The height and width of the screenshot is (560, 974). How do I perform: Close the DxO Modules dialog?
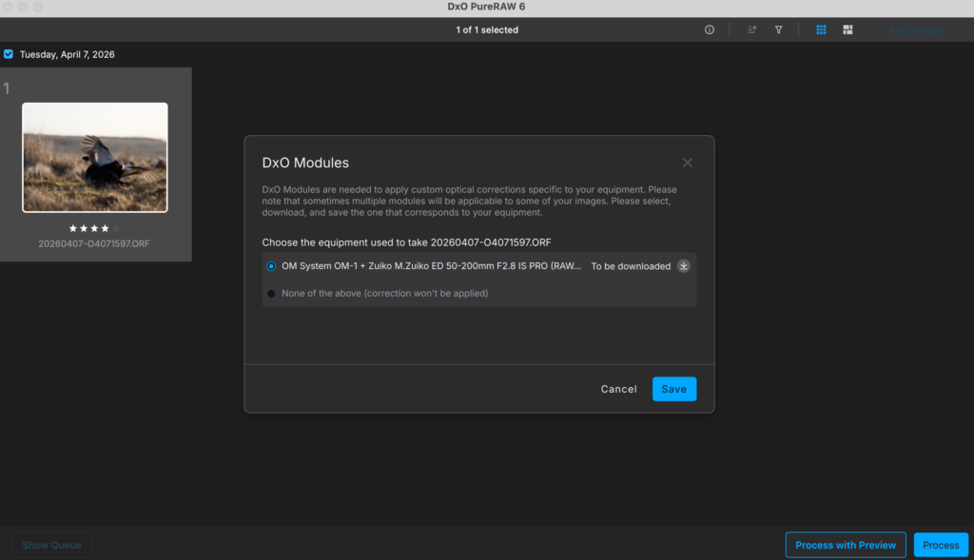click(687, 163)
